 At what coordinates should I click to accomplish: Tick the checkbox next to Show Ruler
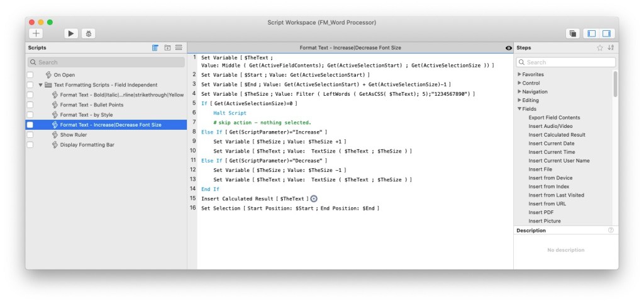click(30, 135)
